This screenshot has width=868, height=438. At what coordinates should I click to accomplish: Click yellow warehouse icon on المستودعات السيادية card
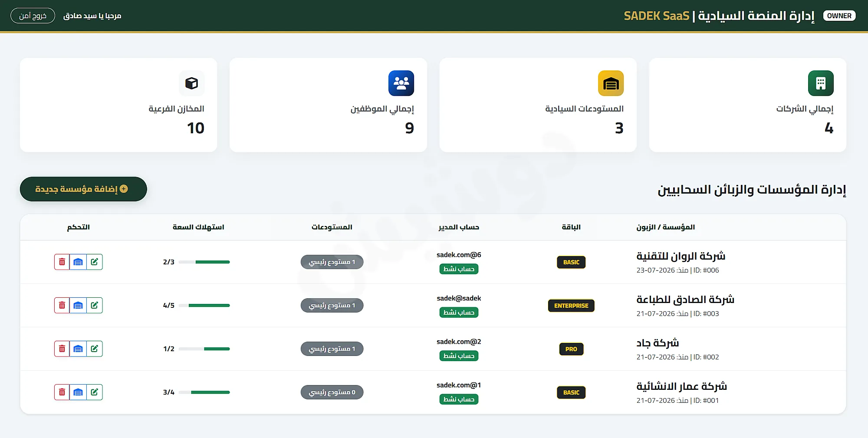pos(611,83)
